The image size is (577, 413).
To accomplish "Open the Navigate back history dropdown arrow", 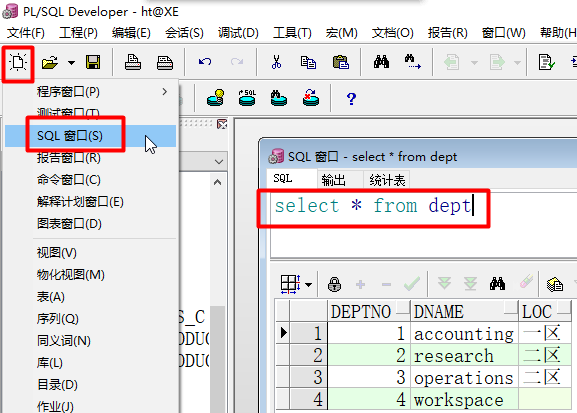I will pos(474,63).
